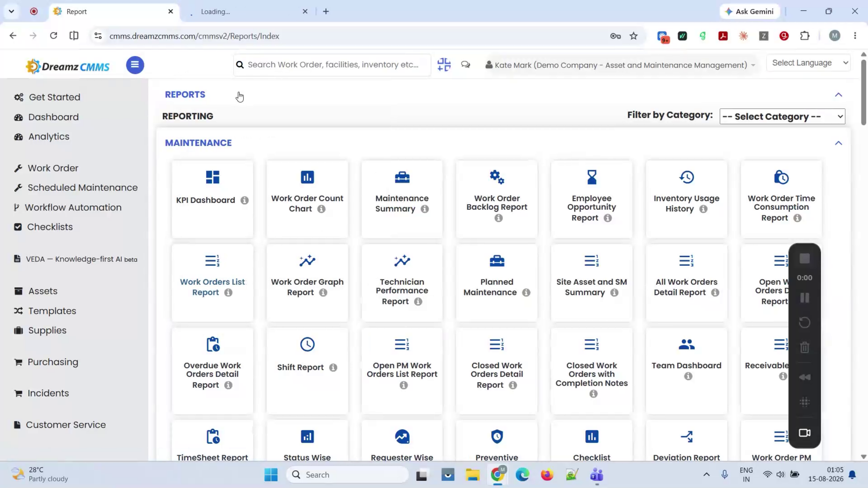Show info for KPI Dashboard
This screenshot has height=488, width=868.
coord(244,200)
